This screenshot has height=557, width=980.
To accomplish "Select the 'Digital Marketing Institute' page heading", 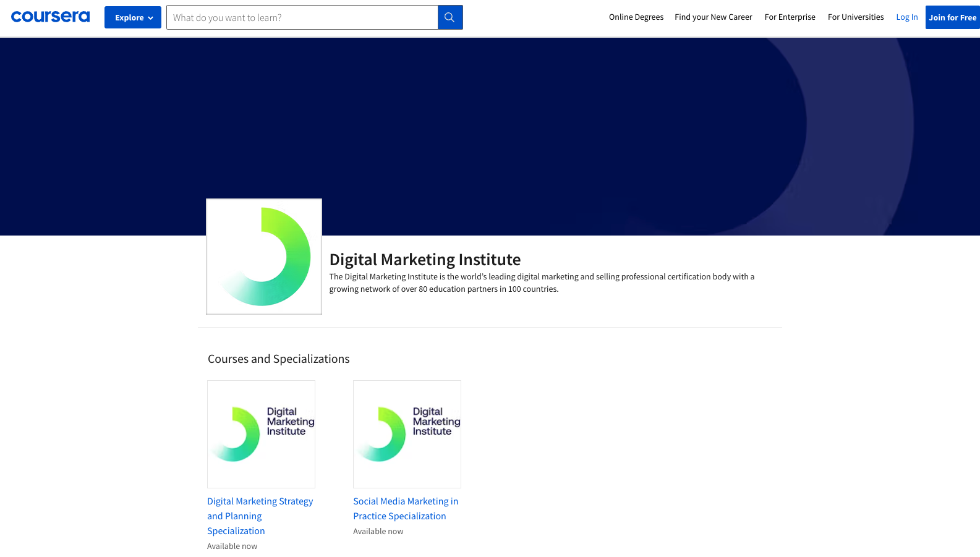I will click(x=425, y=260).
